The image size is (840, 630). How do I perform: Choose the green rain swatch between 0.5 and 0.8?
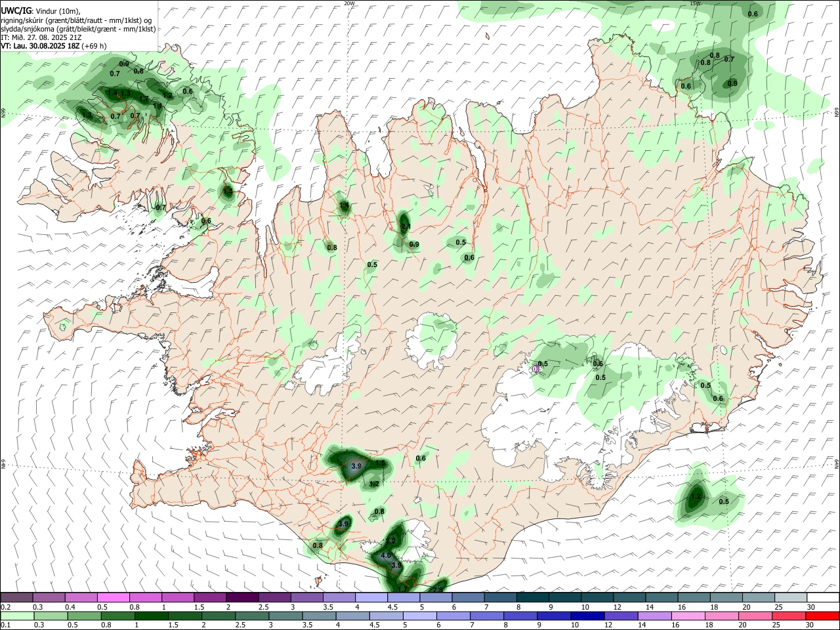click(x=85, y=616)
